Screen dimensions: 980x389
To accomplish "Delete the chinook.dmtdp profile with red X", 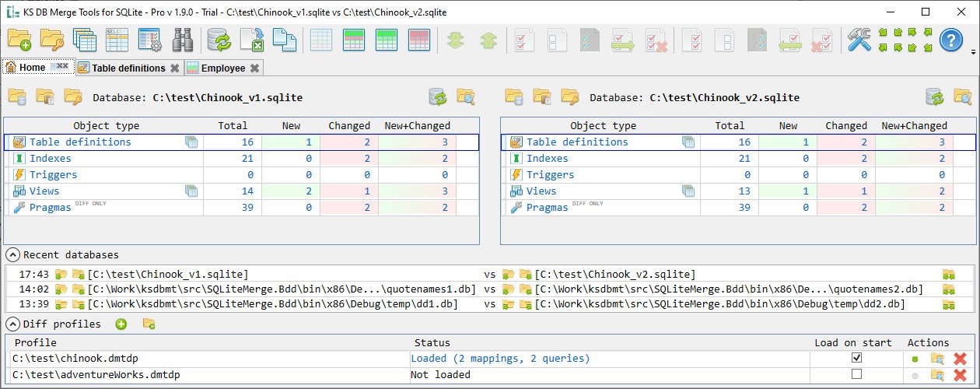I will [x=960, y=359].
